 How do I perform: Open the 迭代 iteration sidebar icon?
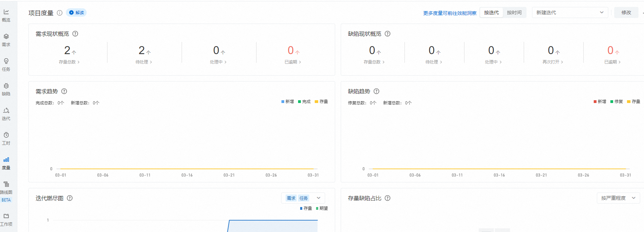point(6,110)
